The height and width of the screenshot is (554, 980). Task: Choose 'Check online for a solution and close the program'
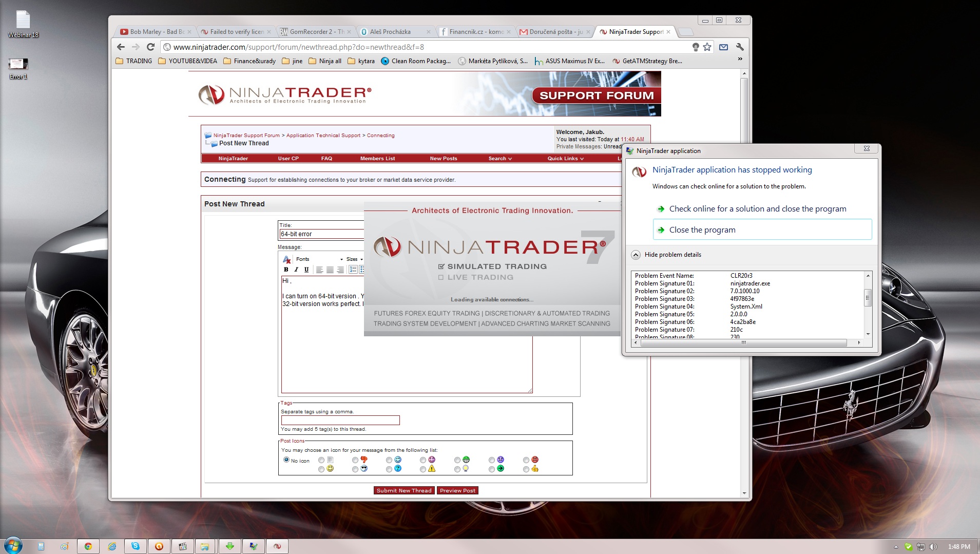pos(762,209)
